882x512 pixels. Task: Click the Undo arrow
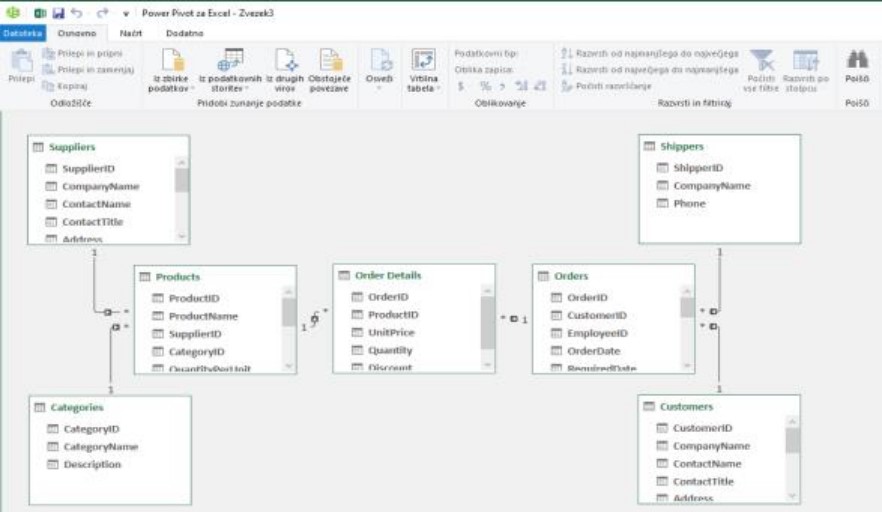click(x=77, y=12)
